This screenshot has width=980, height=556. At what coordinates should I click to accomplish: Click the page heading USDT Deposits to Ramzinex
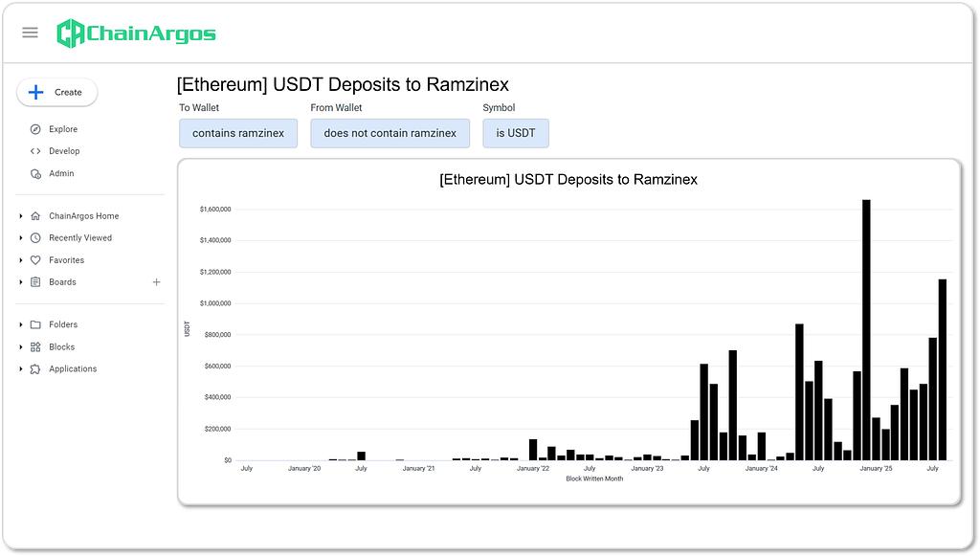(343, 84)
